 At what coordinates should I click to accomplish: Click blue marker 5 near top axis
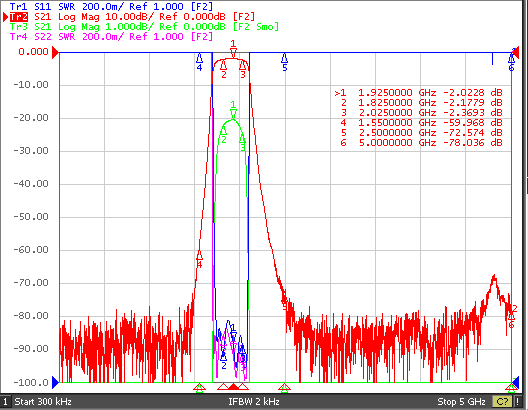click(x=285, y=62)
